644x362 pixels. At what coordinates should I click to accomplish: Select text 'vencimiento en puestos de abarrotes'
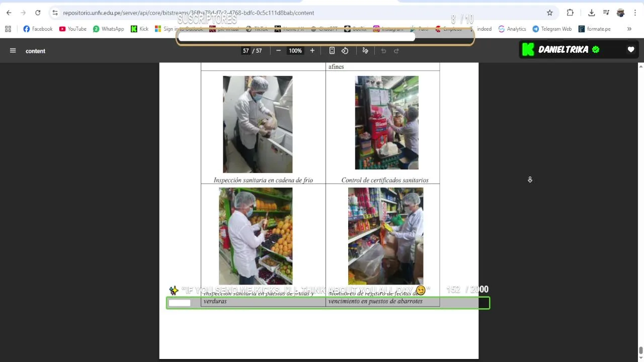click(375, 301)
